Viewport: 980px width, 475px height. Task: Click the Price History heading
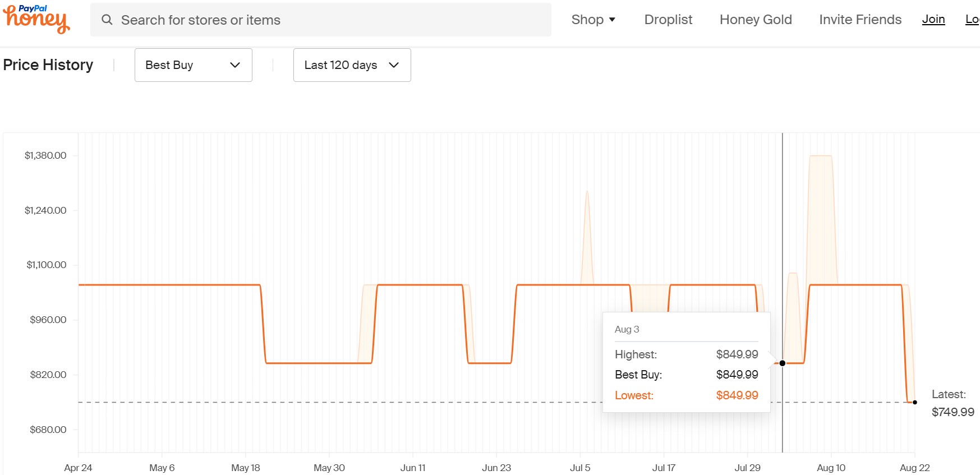pyautogui.click(x=48, y=65)
